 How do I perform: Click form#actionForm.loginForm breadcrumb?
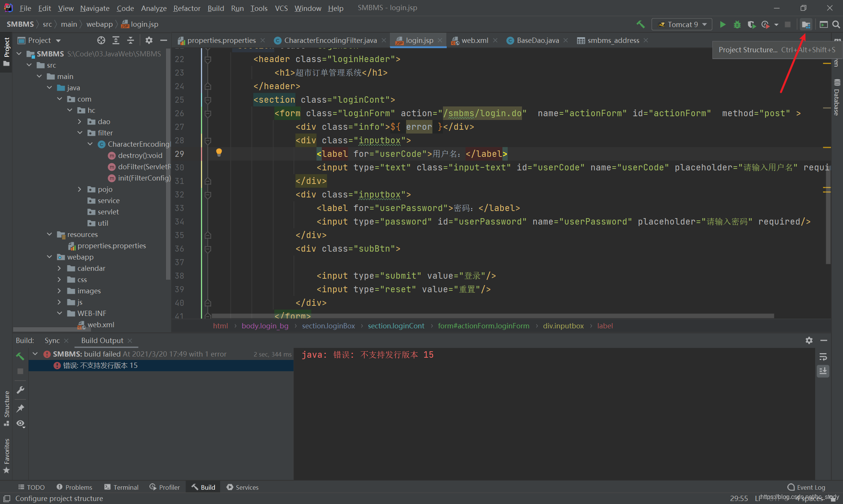pos(483,326)
